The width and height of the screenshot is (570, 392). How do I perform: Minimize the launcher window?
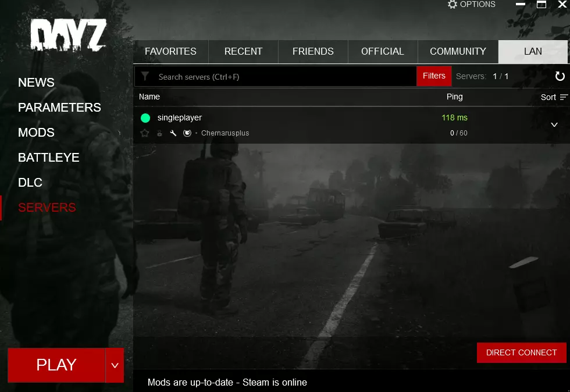click(521, 5)
